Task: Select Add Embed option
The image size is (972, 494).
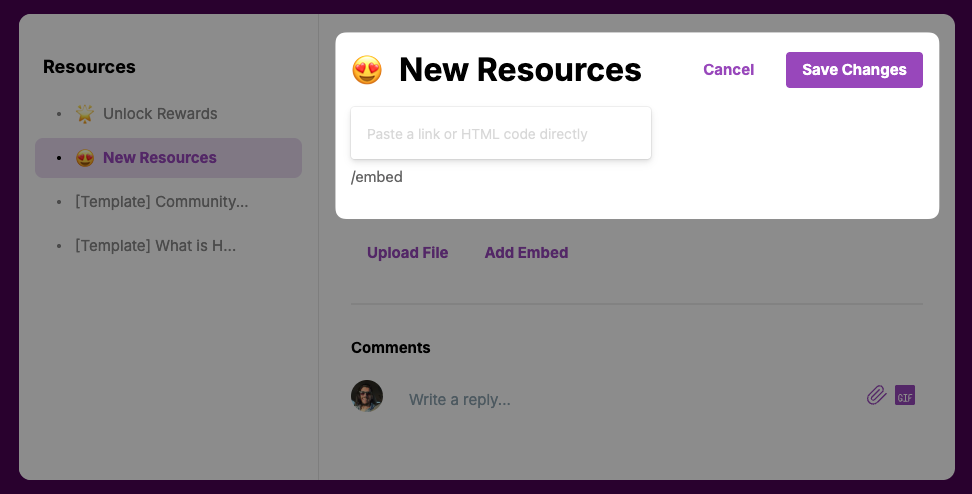Action: pyautogui.click(x=526, y=253)
